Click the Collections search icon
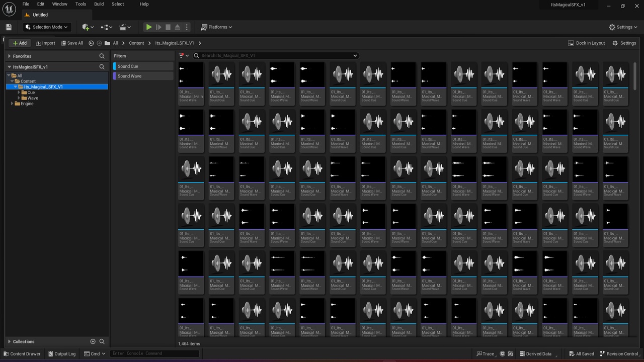The width and height of the screenshot is (644, 362). click(x=102, y=342)
